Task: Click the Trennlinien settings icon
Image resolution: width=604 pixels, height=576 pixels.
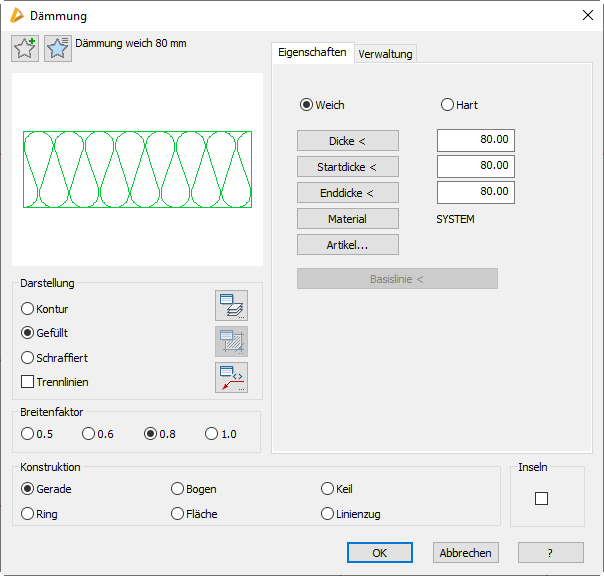Action: (x=231, y=377)
